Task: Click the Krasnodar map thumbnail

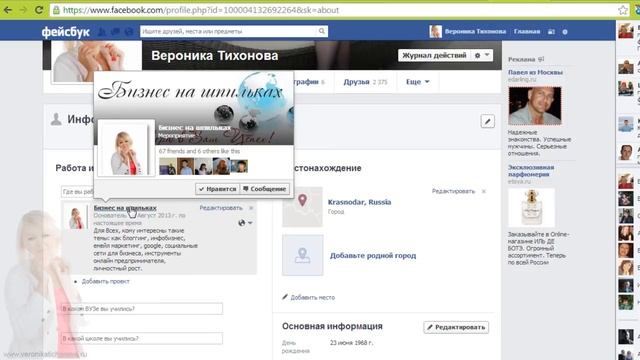Action: [302, 207]
